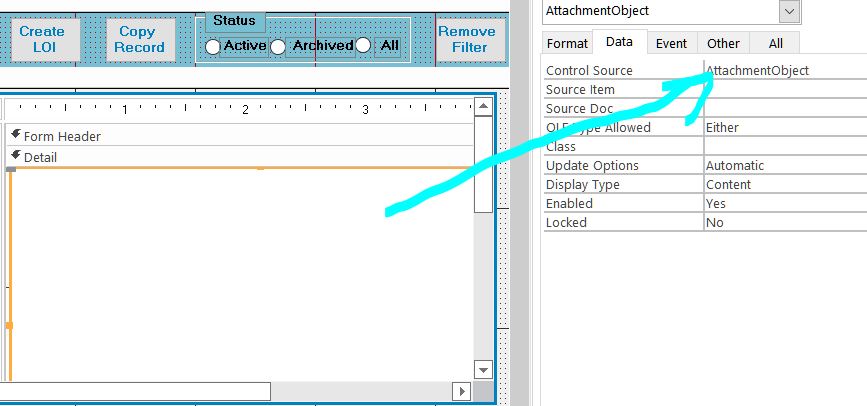Image resolution: width=867 pixels, height=406 pixels.
Task: Click the Locked property label
Action: point(566,222)
